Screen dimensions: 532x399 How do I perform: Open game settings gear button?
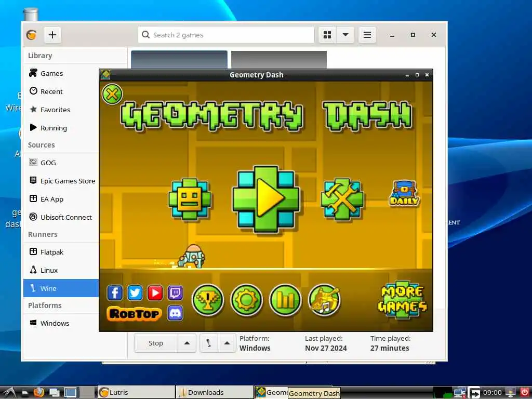[x=246, y=300]
